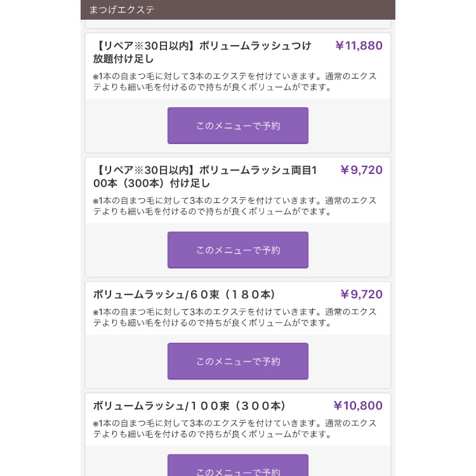
Task: Book the ボリュームラッシュ/60束 menu
Action: tap(237, 361)
